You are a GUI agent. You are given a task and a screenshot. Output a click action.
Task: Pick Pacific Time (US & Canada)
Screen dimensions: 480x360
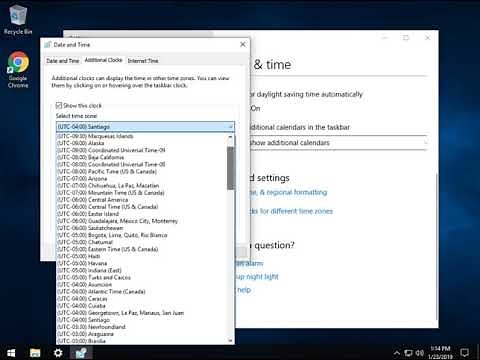(x=142, y=171)
